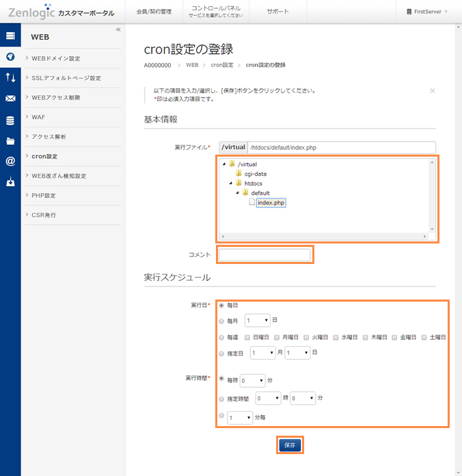Open the @ domain icon in the rail
This screenshot has height=476, width=462.
(x=10, y=161)
